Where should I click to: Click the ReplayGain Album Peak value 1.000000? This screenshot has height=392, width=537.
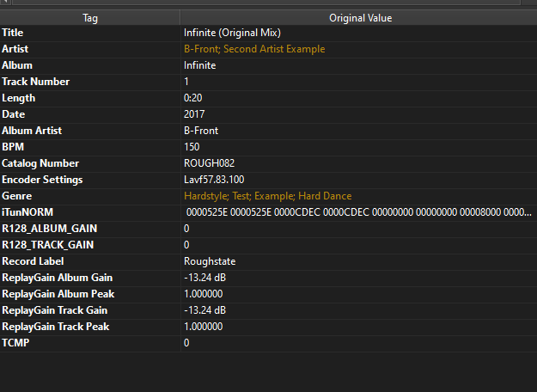pos(204,294)
